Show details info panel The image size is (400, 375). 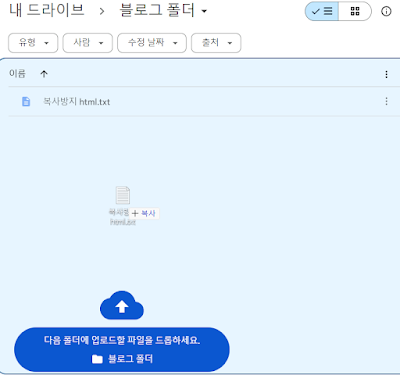[x=386, y=11]
